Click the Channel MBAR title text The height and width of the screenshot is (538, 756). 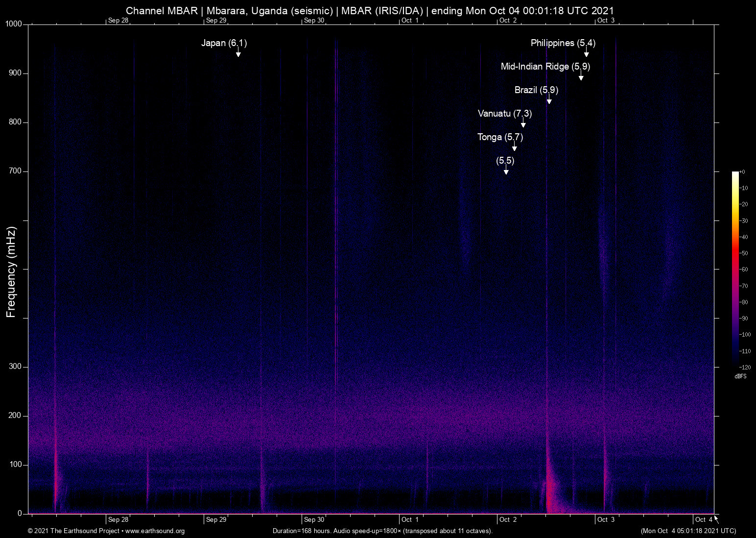(x=163, y=10)
